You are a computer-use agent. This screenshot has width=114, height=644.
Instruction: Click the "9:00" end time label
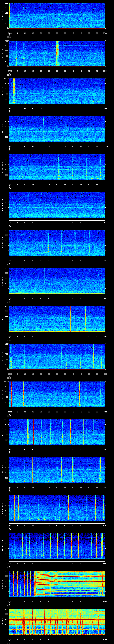tap(105, 487)
